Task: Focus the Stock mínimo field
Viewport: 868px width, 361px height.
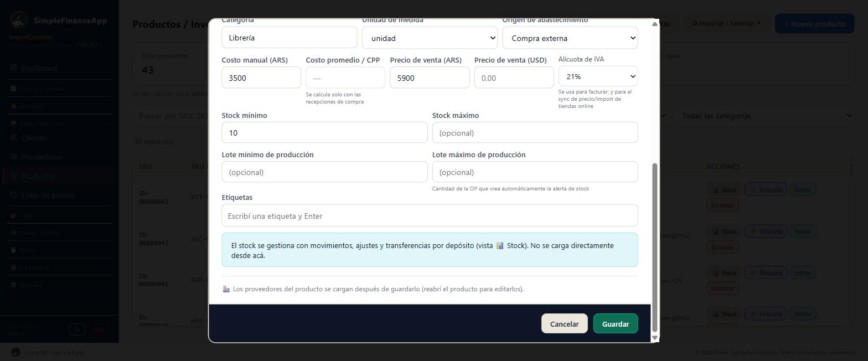Action: coord(324,133)
